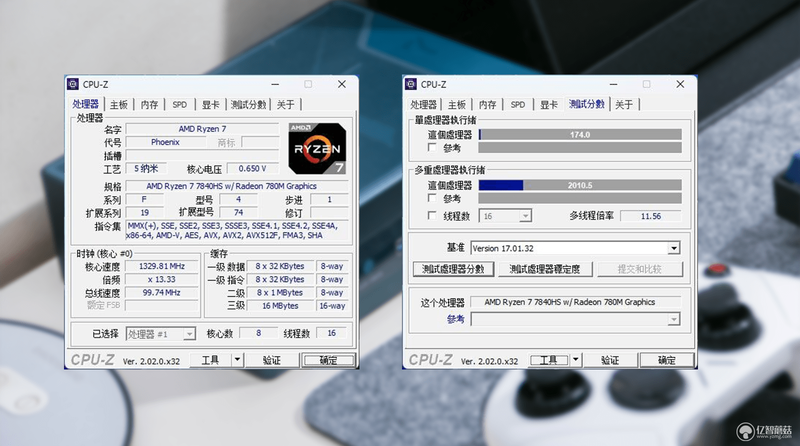Open the 參考 reference processor dropdown
This screenshot has width=800, height=446.
pyautogui.click(x=575, y=319)
